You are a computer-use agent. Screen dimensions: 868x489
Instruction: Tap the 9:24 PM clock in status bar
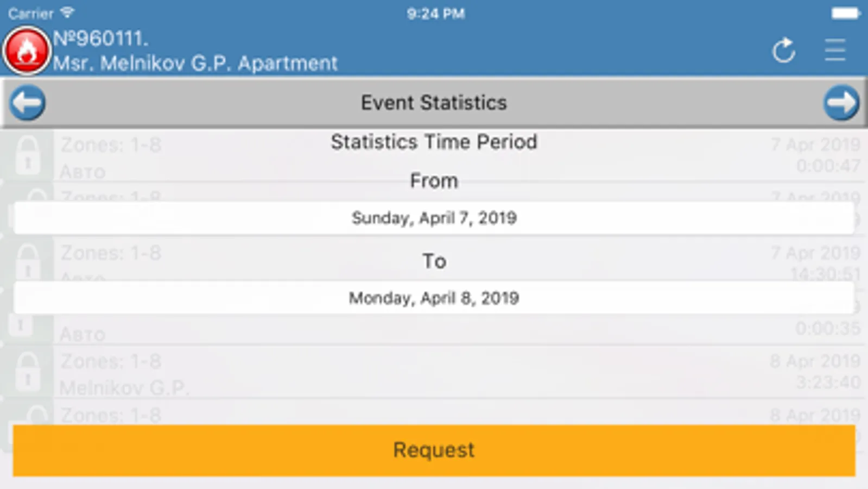(435, 14)
